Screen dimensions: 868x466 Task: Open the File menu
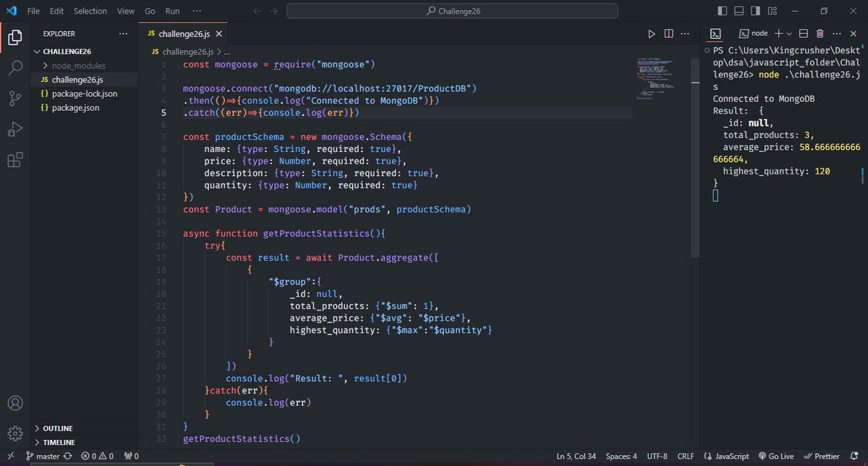point(33,11)
